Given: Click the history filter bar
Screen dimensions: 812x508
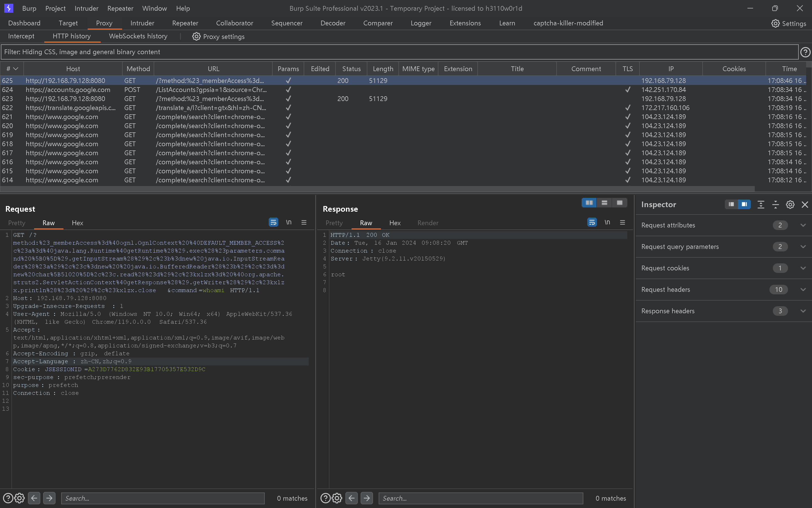Looking at the screenshot, I should [x=399, y=52].
